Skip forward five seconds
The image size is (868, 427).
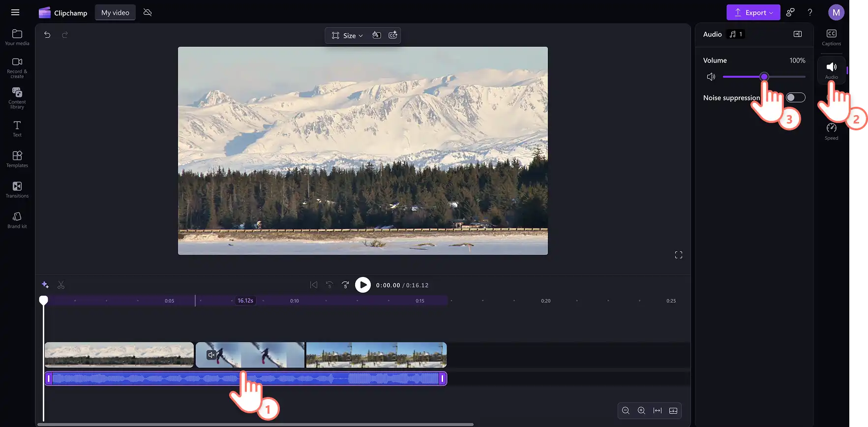(x=345, y=285)
